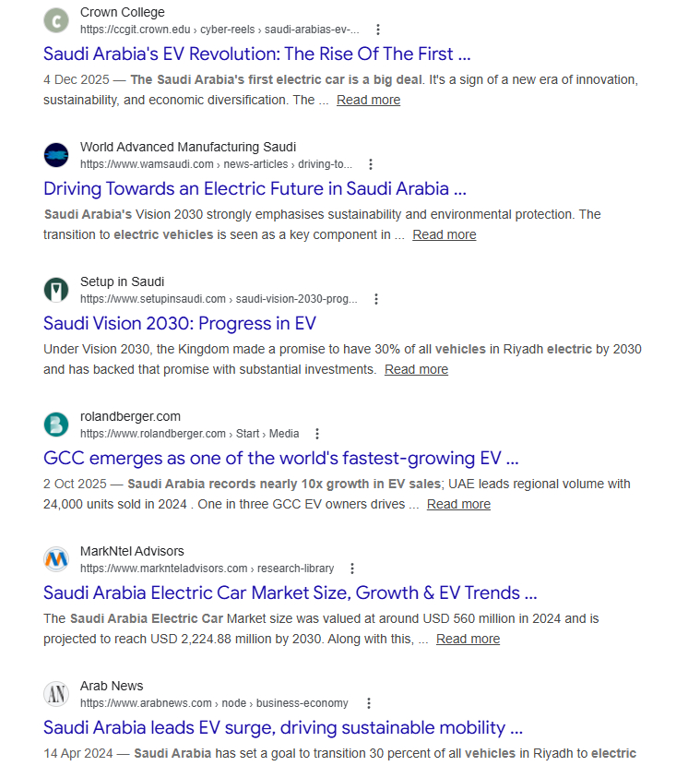
Task: Click the Arab News favicon
Action: (x=56, y=694)
